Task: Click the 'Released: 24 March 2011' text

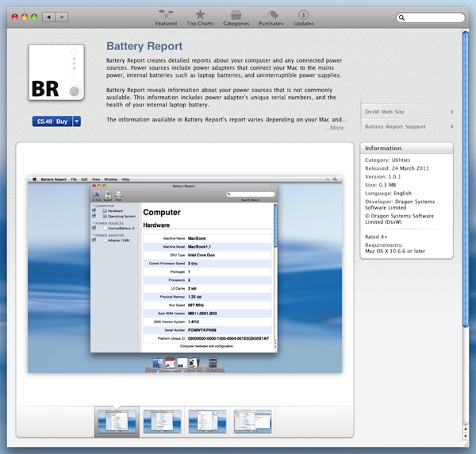Action: (397, 168)
